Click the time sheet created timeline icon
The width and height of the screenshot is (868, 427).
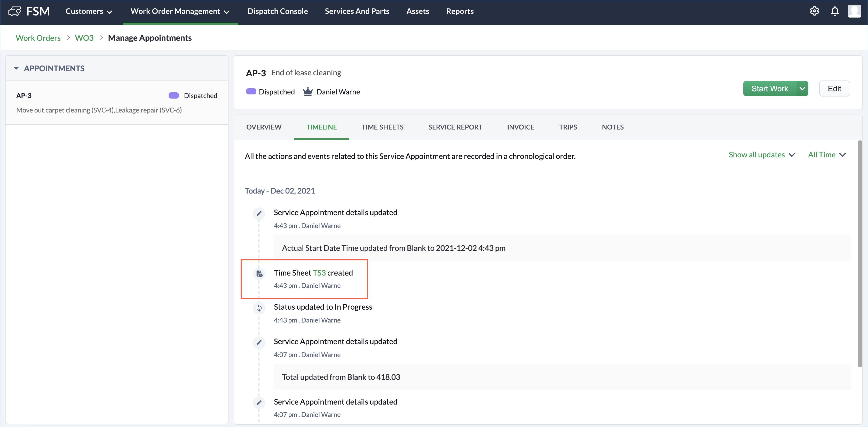(259, 274)
